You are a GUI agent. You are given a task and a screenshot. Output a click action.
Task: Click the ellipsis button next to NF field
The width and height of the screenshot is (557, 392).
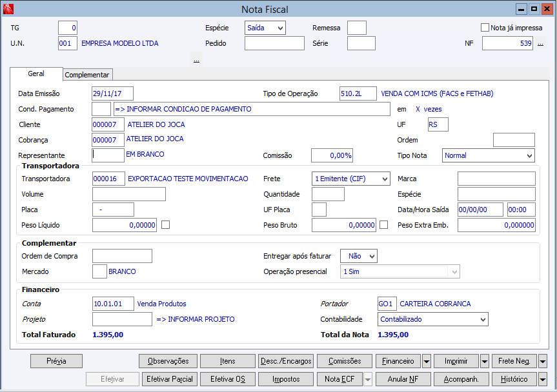541,44
